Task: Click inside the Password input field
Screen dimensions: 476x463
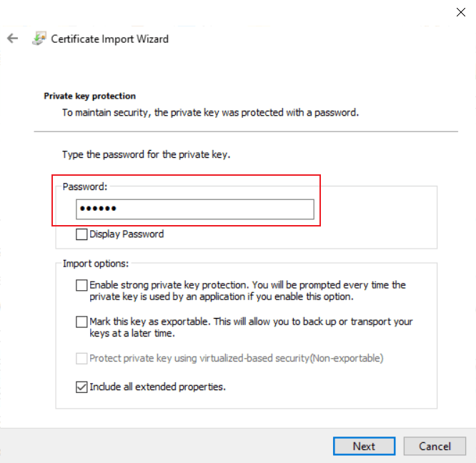Action: tap(194, 209)
